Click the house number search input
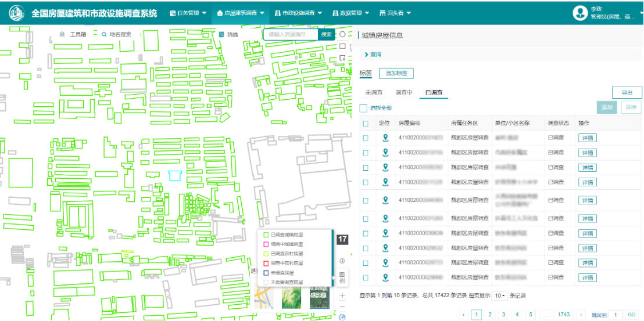The height and width of the screenshot is (321, 644). coord(291,34)
